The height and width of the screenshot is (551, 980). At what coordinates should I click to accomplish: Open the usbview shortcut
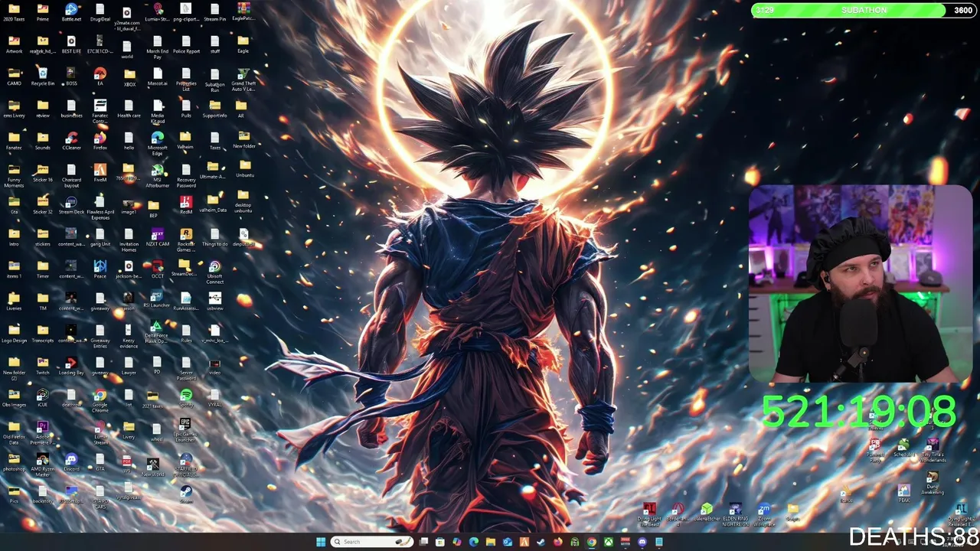pos(215,302)
